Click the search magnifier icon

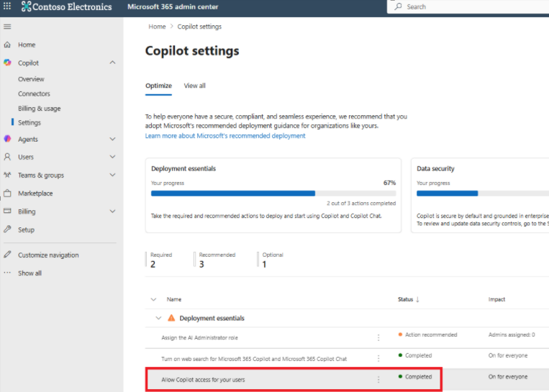point(398,6)
